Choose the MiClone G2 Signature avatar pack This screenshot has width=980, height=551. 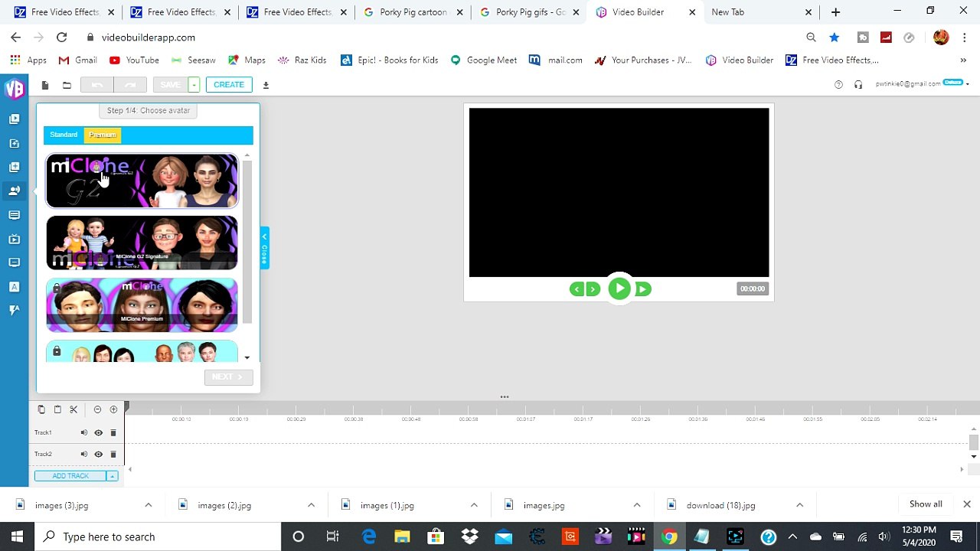(142, 243)
